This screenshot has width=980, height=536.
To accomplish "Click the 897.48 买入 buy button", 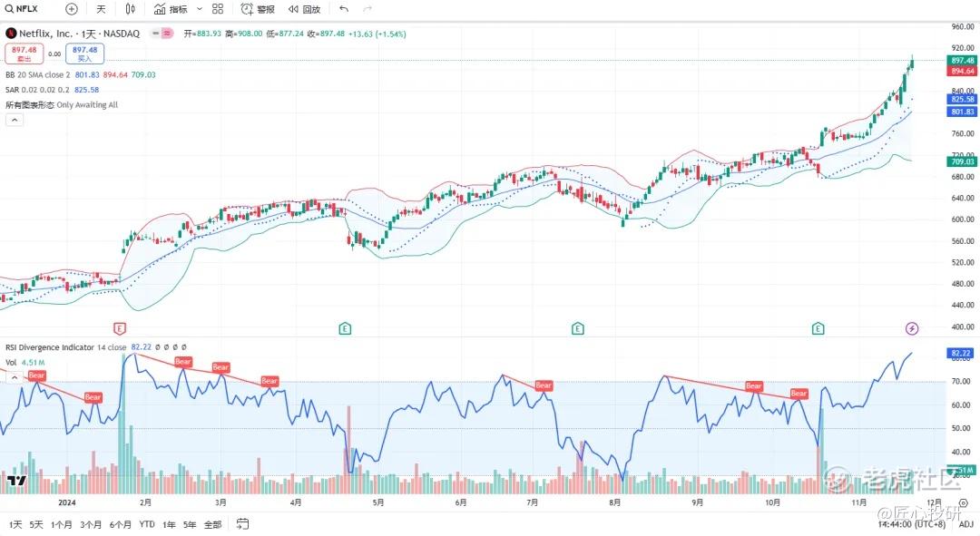I will click(x=84, y=54).
